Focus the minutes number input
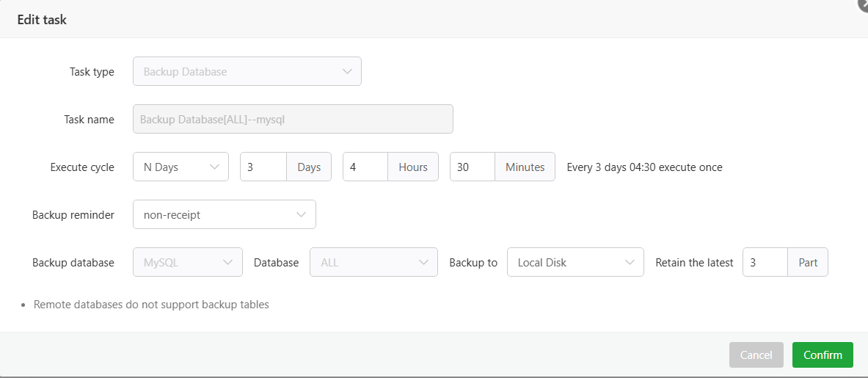This screenshot has height=378, width=868. (x=473, y=167)
